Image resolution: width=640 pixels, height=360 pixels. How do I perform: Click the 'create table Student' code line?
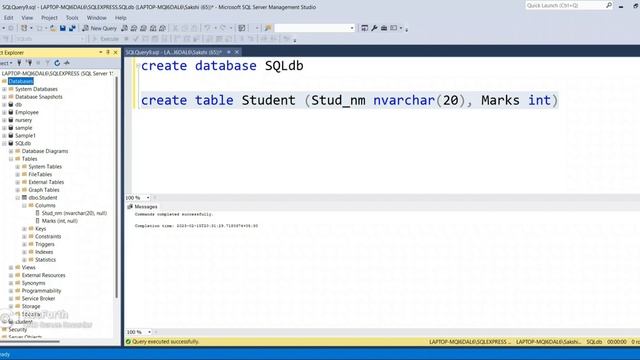(x=349, y=100)
